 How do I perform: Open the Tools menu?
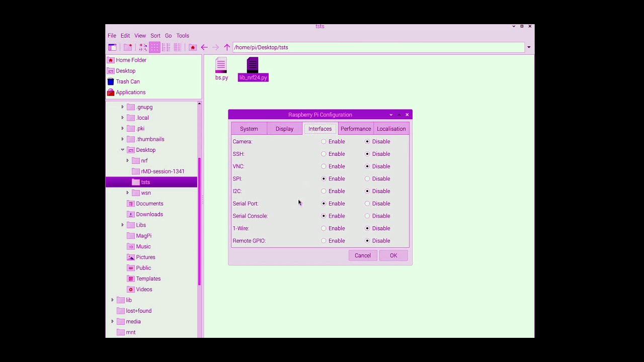coord(183,36)
